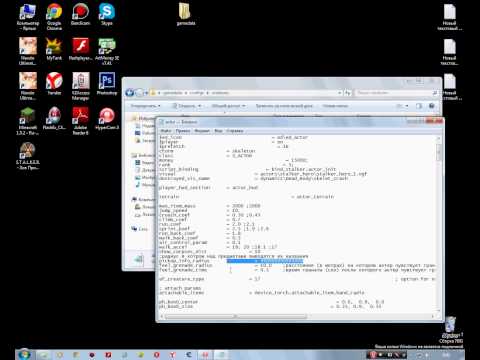Image resolution: width=480 pixels, height=360 pixels.
Task: Click the jump_speed line in Notepad
Action: pyautogui.click(x=199, y=210)
